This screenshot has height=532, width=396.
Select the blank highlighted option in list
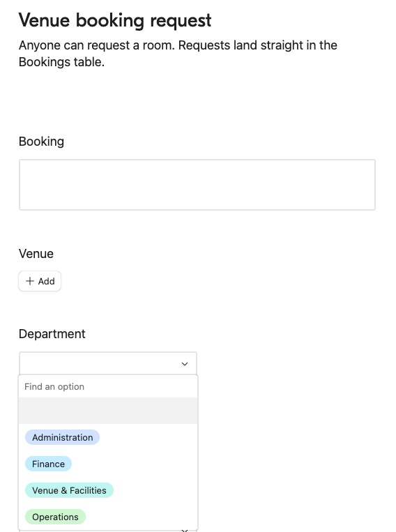point(108,411)
